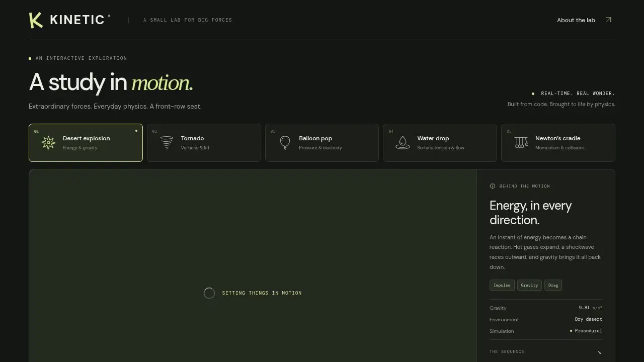Click the Gravity tag chip
This screenshot has width=644, height=362.
pyautogui.click(x=529, y=285)
